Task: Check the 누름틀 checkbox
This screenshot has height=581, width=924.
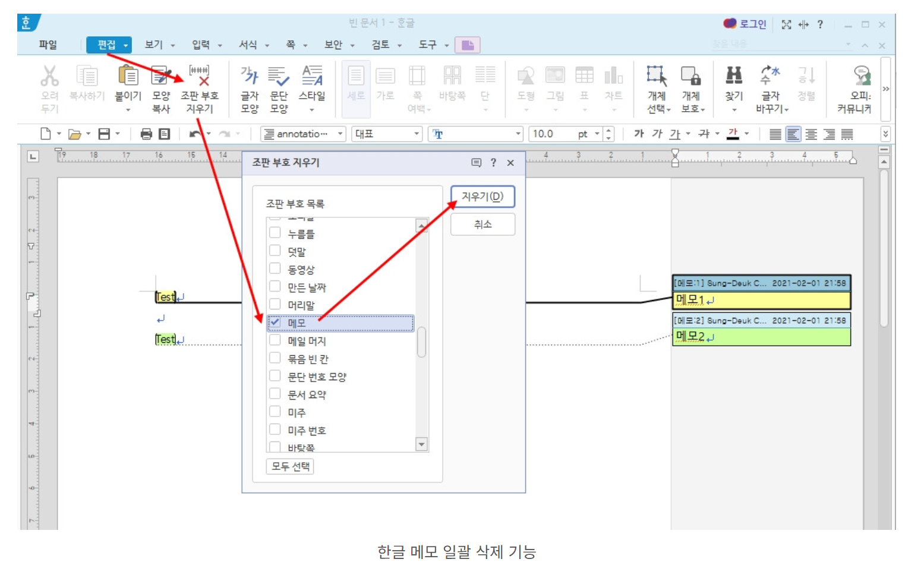Action: tap(275, 233)
